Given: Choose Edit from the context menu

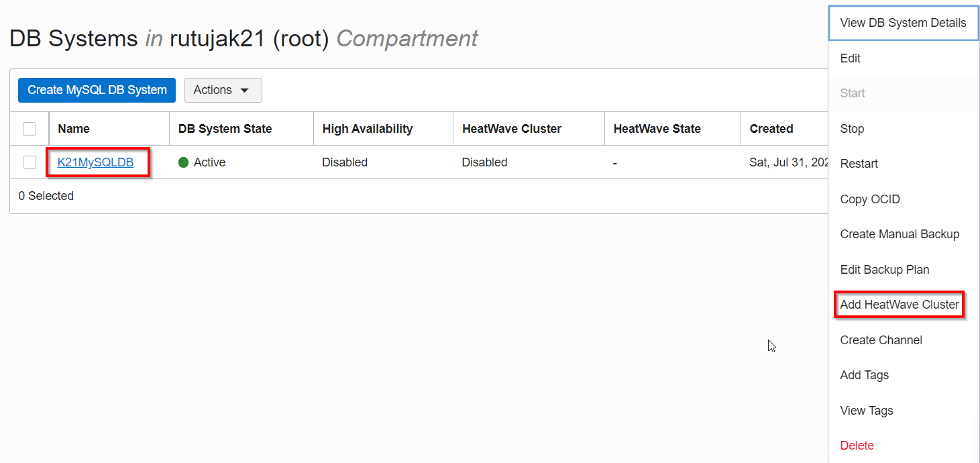Looking at the screenshot, I should click(x=849, y=58).
